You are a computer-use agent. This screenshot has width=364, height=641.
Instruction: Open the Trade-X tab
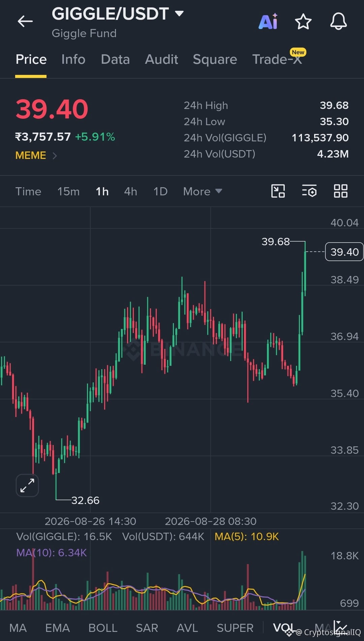pos(277,59)
